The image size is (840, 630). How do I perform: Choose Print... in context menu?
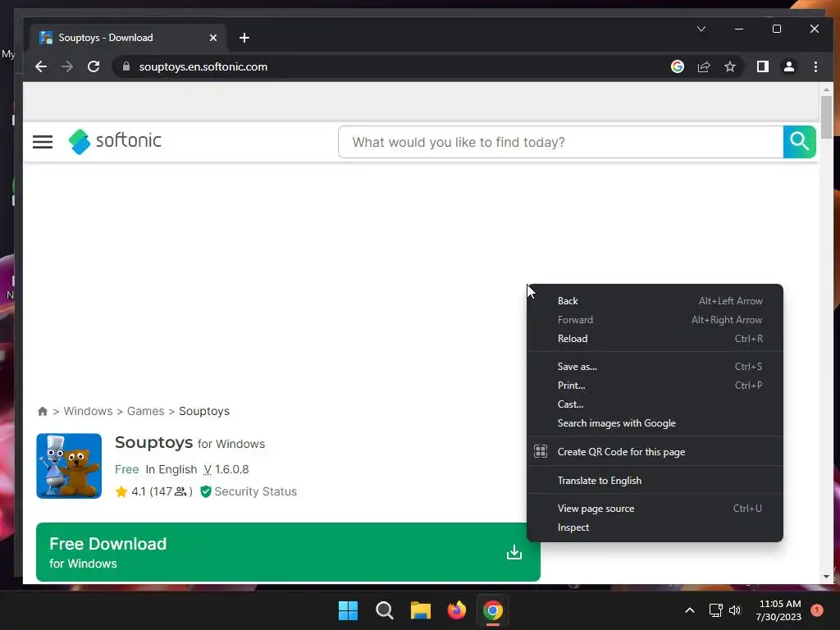click(x=655, y=386)
